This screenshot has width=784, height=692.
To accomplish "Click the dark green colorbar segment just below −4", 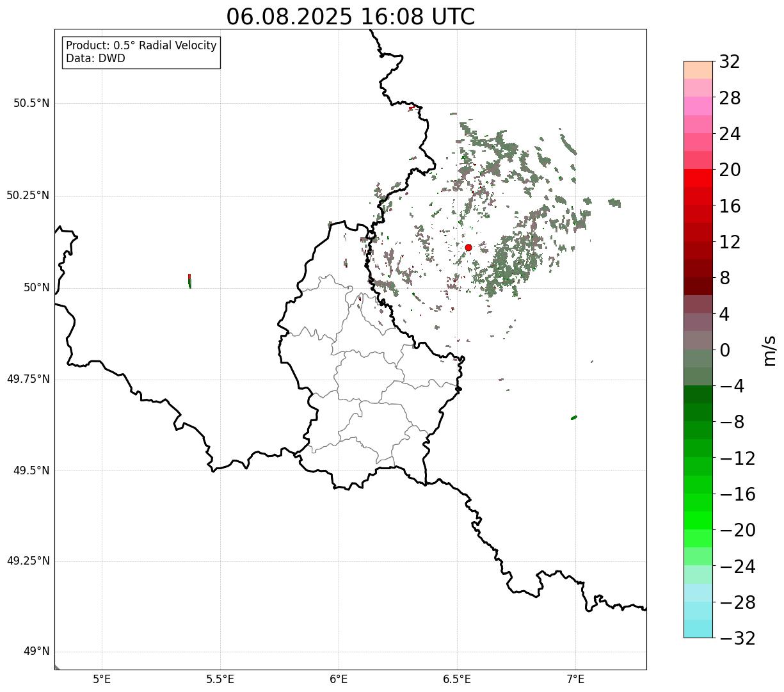I will 698,394.
